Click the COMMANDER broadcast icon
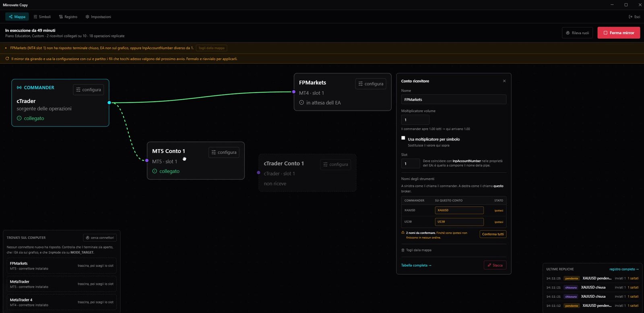 19,88
